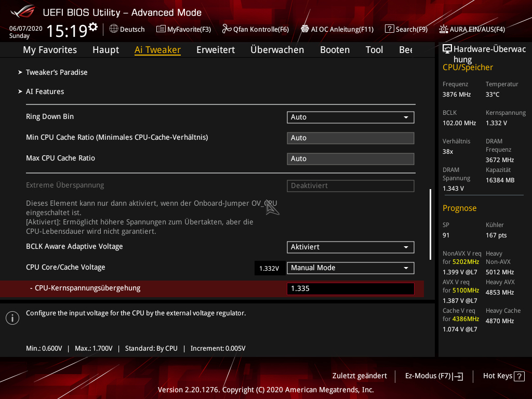Image resolution: width=532 pixels, height=399 pixels.
Task: Click the 16384 MB Kapazität value
Action: point(500,180)
